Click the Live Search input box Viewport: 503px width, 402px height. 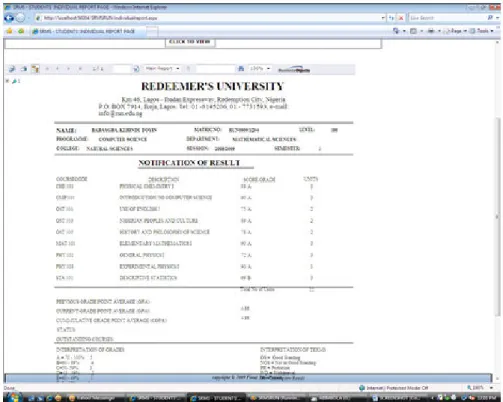[x=447, y=18]
